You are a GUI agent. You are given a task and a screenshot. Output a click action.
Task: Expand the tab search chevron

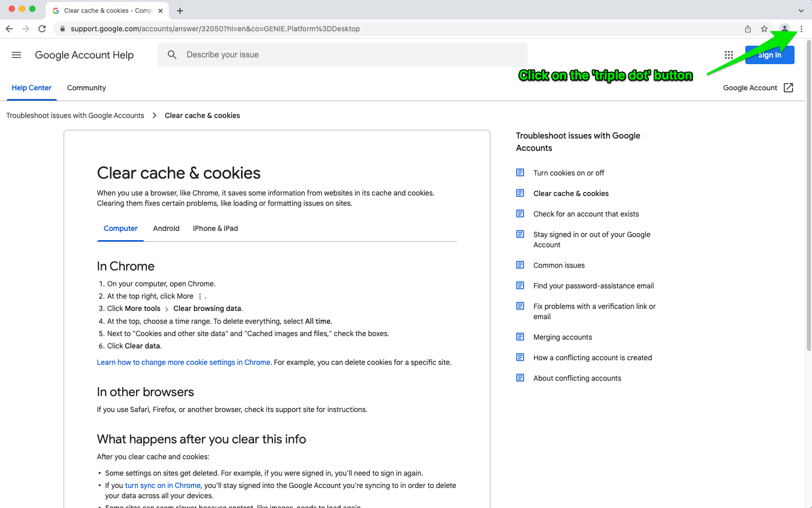801,11
